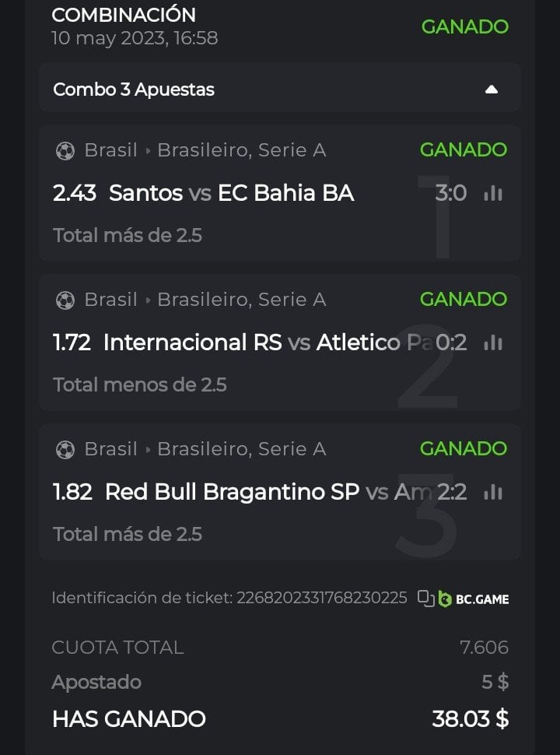
Task: Open stats icon for Internacional RS match
Action: (x=493, y=342)
